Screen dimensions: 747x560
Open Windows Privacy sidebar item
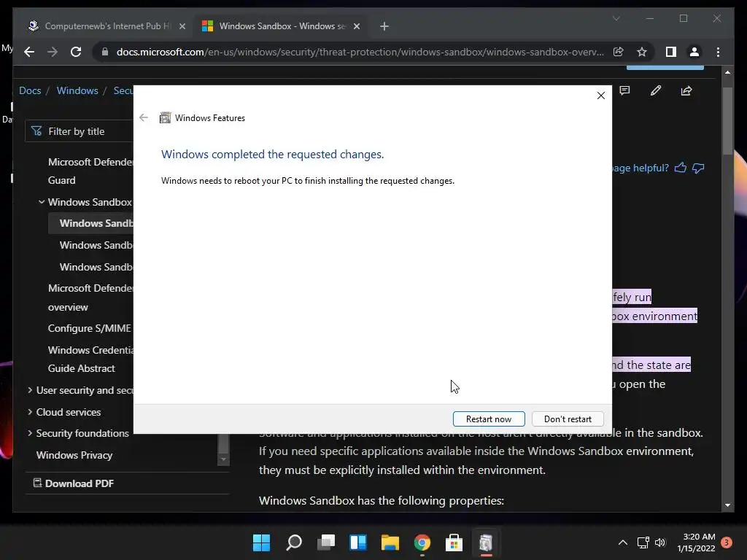tap(74, 455)
